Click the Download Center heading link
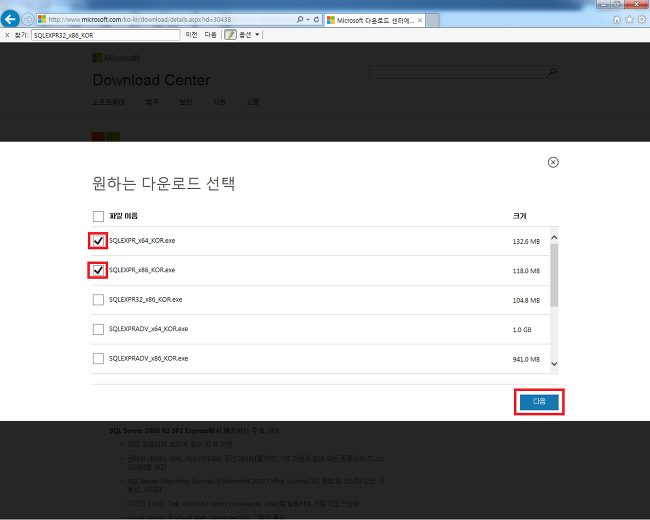 tap(151, 80)
